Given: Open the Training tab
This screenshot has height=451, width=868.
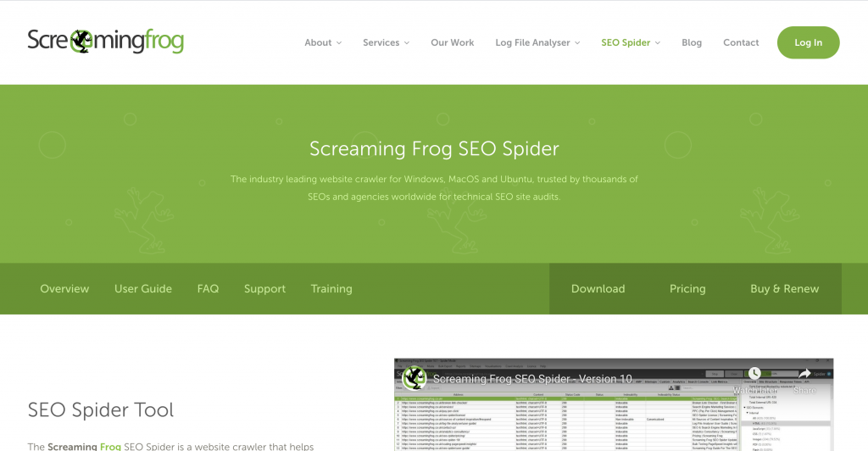Looking at the screenshot, I should coord(331,289).
